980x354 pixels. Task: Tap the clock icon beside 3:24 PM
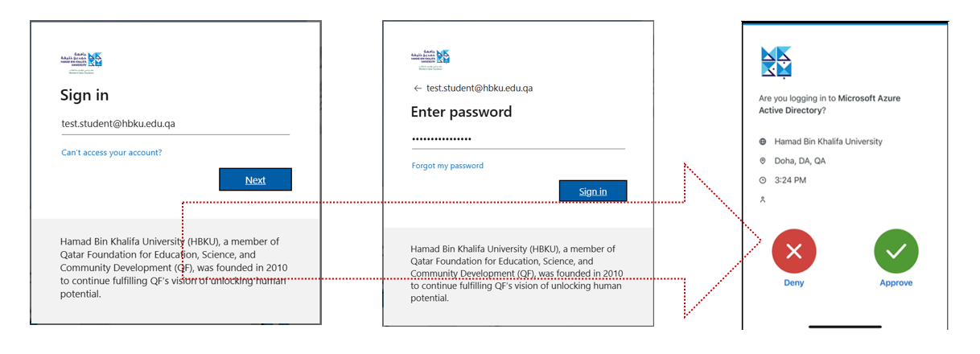[x=763, y=180]
